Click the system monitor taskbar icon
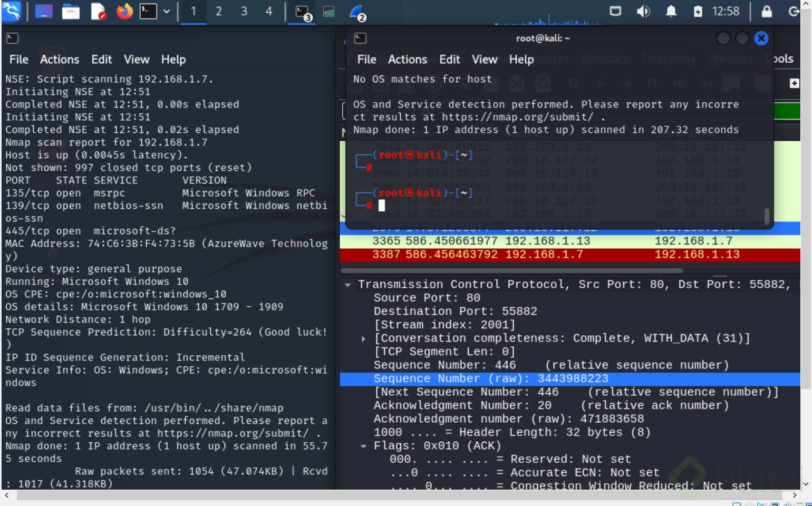Viewport: 812px width, 506px height. click(x=329, y=11)
